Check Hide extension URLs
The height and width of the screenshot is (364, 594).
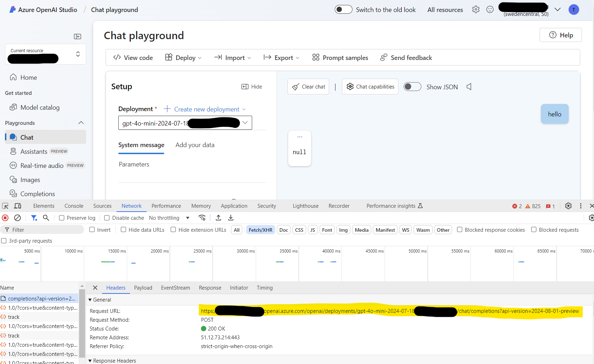point(173,230)
